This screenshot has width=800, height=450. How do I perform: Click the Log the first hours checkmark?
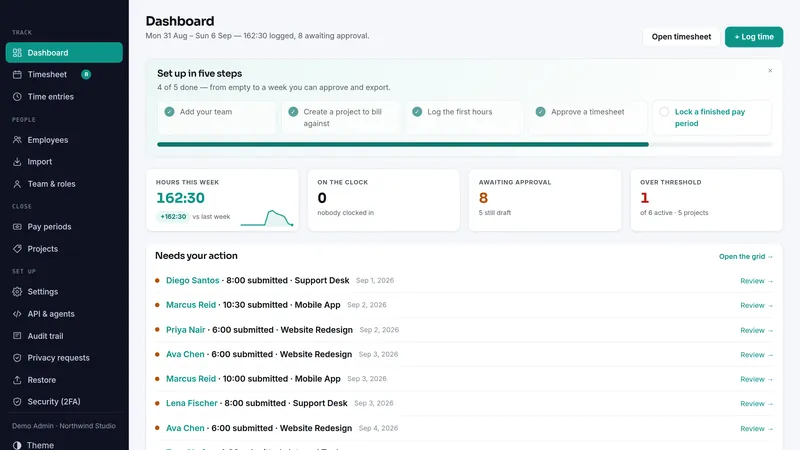pos(417,112)
